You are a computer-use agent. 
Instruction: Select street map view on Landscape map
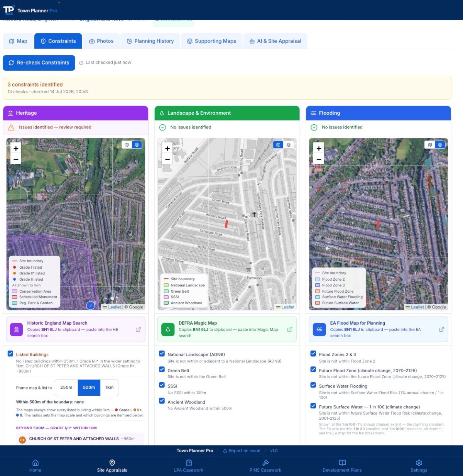(278, 145)
